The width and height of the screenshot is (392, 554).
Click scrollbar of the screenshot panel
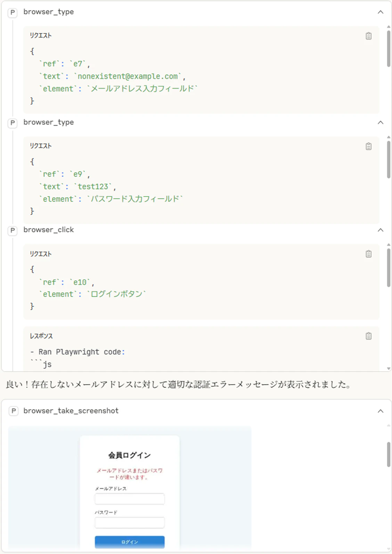[x=389, y=455]
